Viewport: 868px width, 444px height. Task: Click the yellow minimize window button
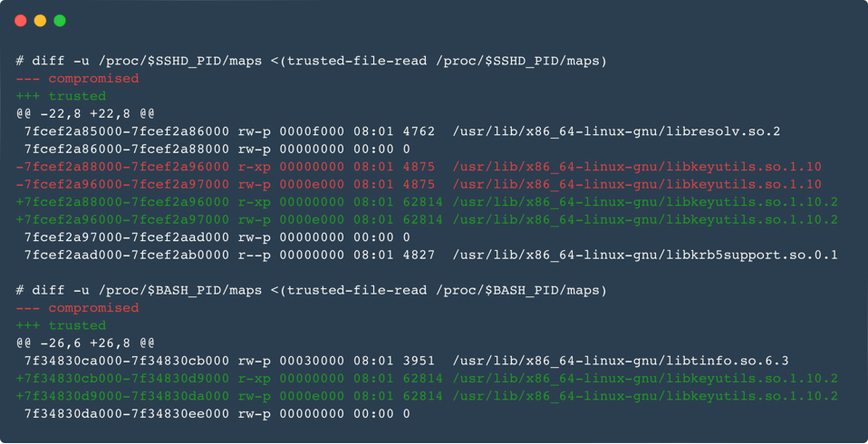[40, 20]
